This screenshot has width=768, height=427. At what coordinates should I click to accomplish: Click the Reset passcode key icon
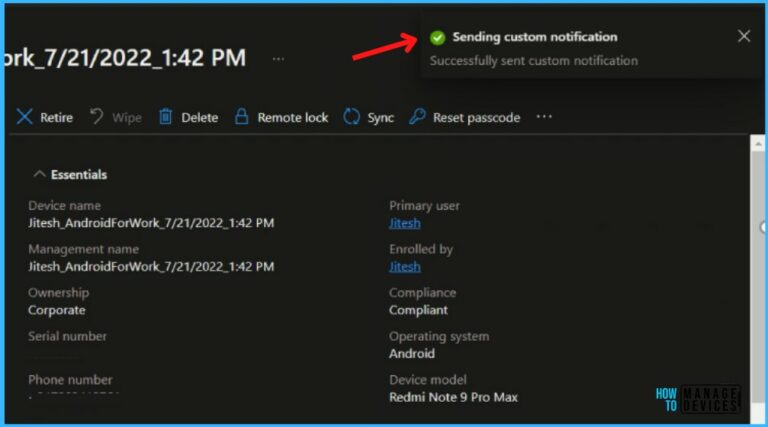[418, 117]
